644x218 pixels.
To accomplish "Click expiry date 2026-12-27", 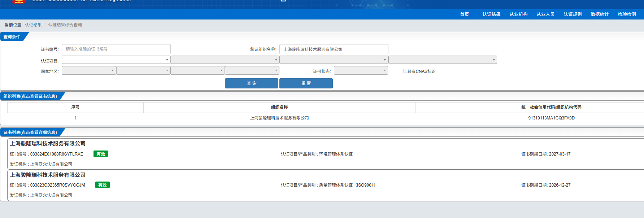I will 560,185.
